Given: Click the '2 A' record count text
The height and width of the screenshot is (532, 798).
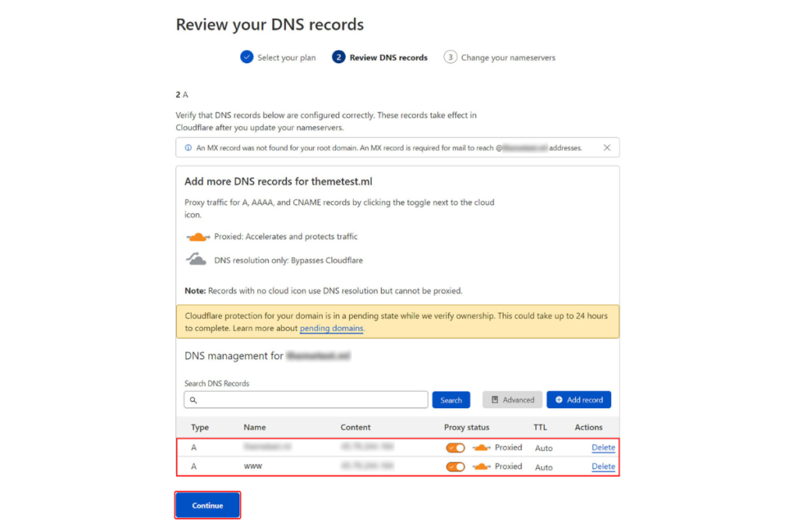Looking at the screenshot, I should click(x=182, y=94).
